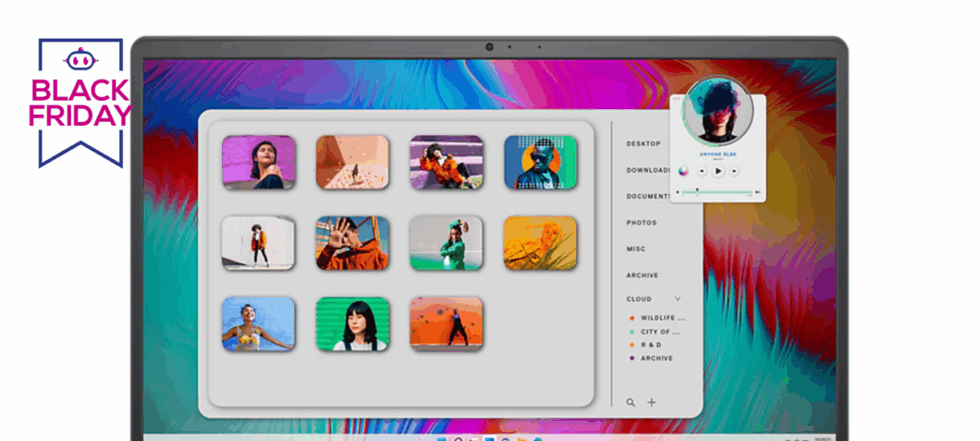Click the plus icon to add an item
The height and width of the screenshot is (441, 980).
[x=651, y=402]
